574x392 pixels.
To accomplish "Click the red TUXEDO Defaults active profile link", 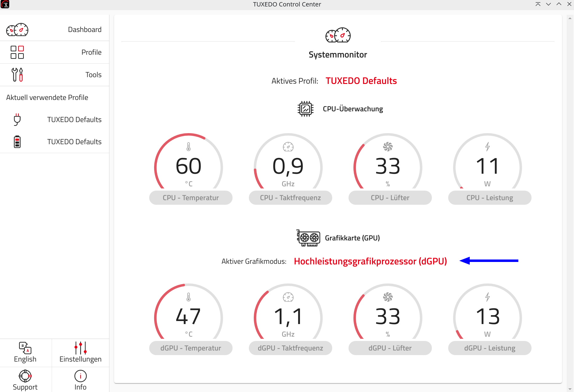I will (361, 81).
